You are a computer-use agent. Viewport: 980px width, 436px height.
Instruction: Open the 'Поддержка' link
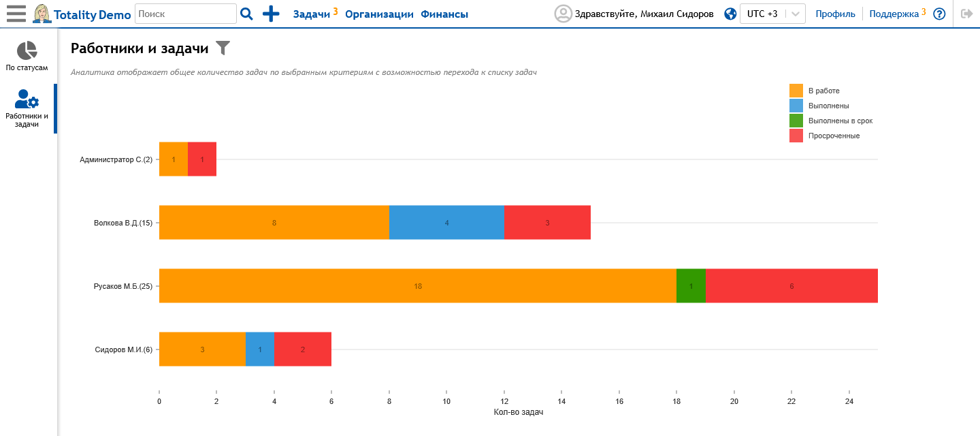pos(894,14)
